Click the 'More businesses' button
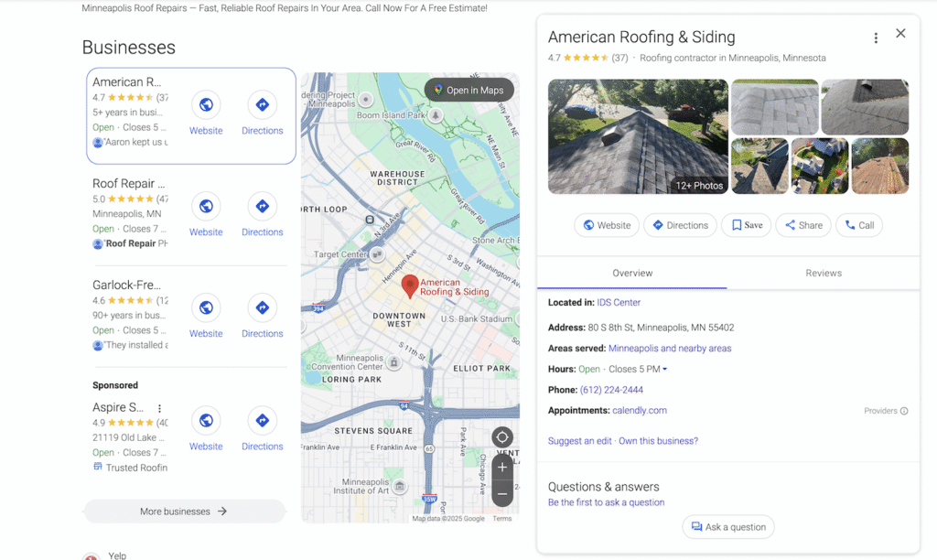Viewport: 937px width, 560px height. [x=184, y=511]
